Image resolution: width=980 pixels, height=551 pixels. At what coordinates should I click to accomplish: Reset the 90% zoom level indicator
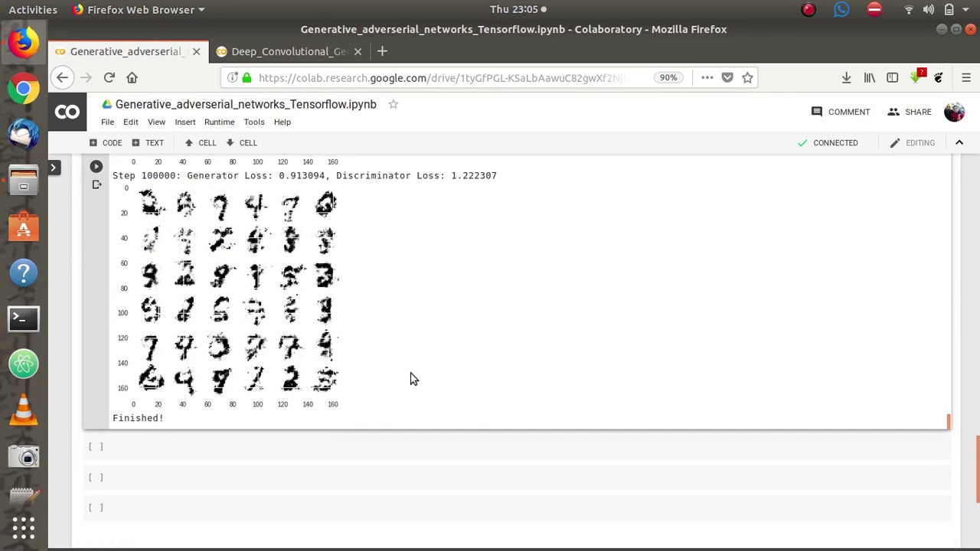(x=668, y=77)
